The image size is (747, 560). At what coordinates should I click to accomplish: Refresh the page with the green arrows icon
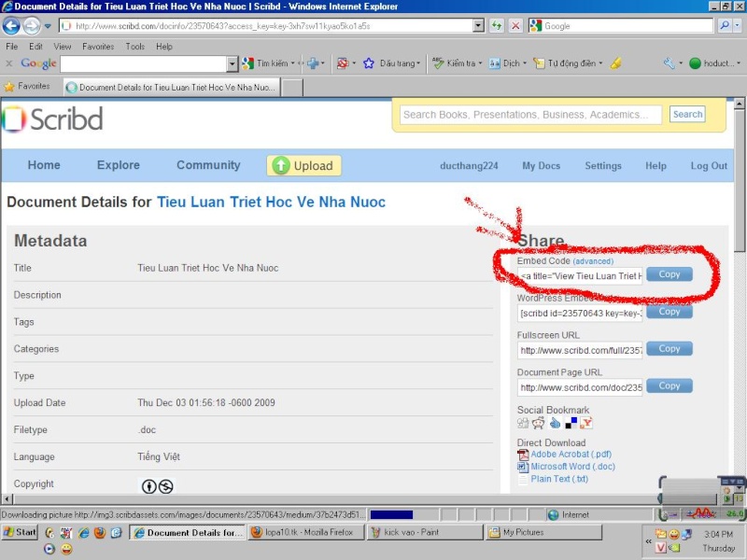497,26
